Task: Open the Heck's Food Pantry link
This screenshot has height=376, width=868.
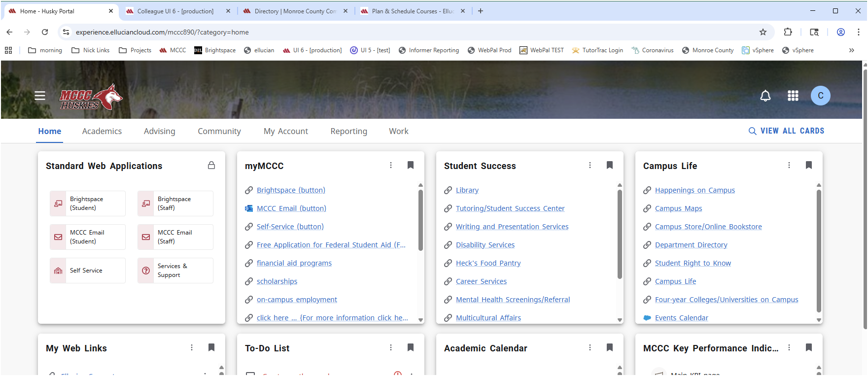Action: 488,263
